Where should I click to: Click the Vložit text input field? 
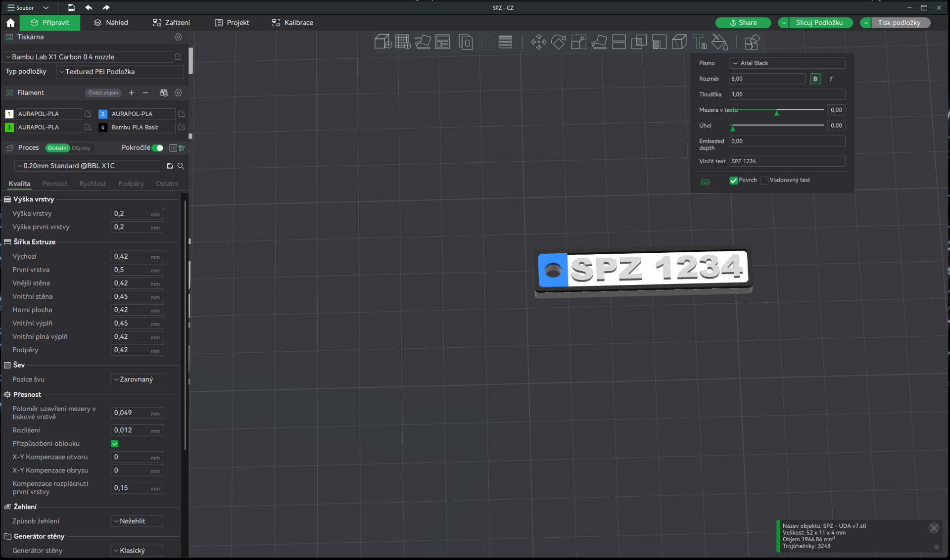(787, 161)
